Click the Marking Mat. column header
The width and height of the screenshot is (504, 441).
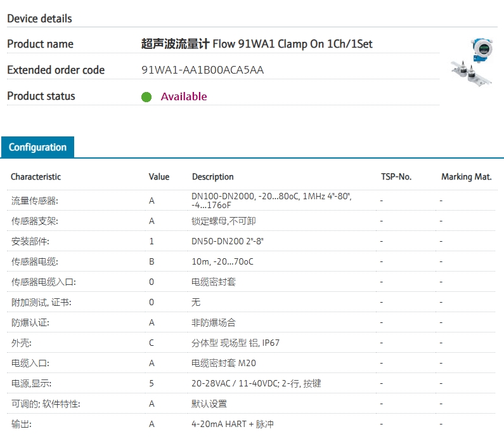click(466, 177)
